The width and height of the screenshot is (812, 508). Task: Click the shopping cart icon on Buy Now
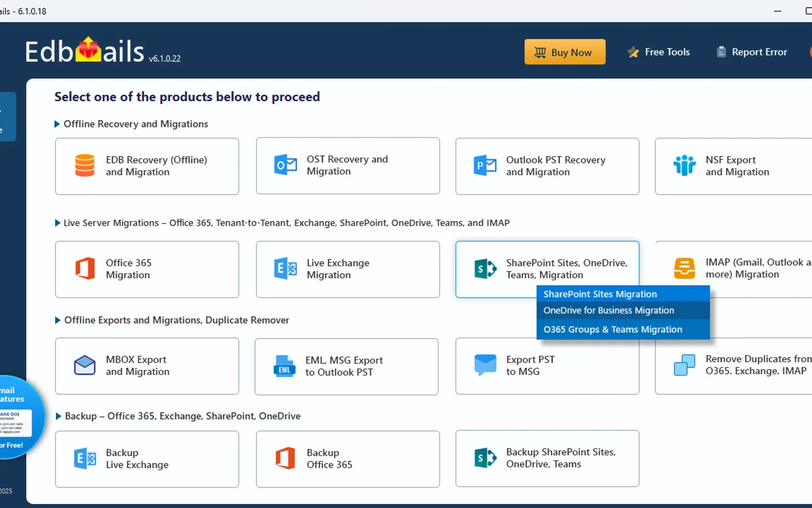coord(540,52)
